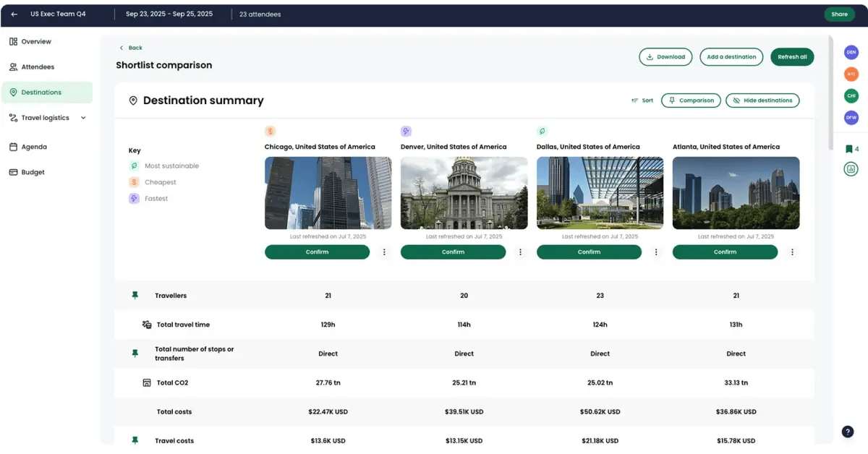Open the chart icon in right sidebar
The image size is (868, 454).
(851, 169)
